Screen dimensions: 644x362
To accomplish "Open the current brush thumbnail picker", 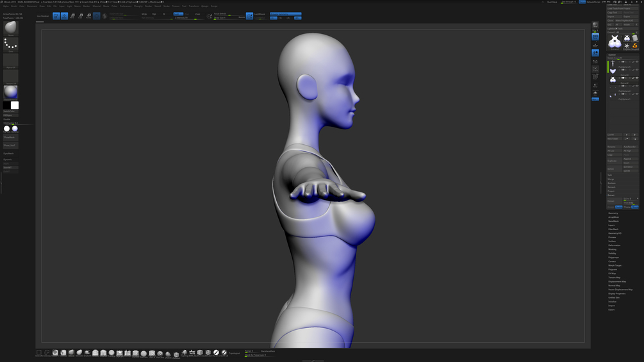I will tap(11, 28).
